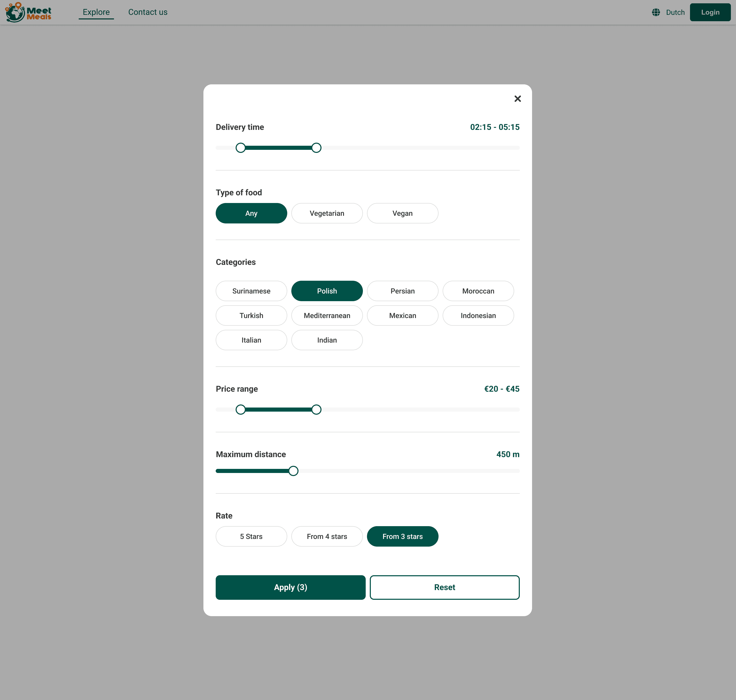Enable the Mediterranean category
Viewport: 736px width, 700px height.
coord(327,316)
